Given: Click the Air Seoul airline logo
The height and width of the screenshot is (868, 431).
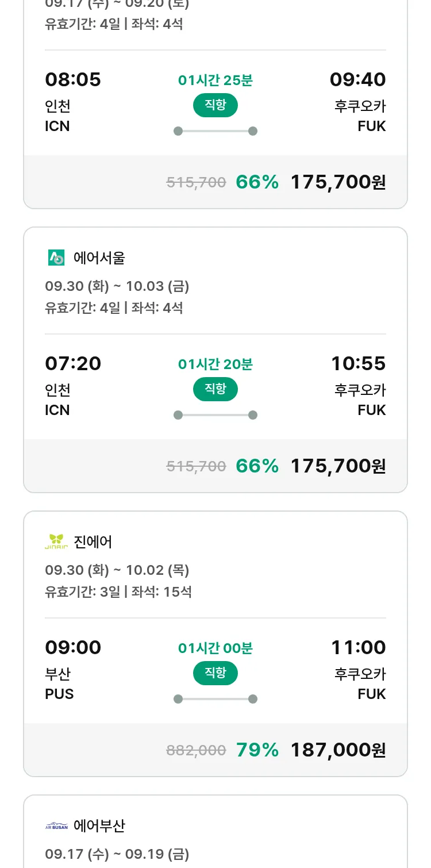Looking at the screenshot, I should [56, 258].
